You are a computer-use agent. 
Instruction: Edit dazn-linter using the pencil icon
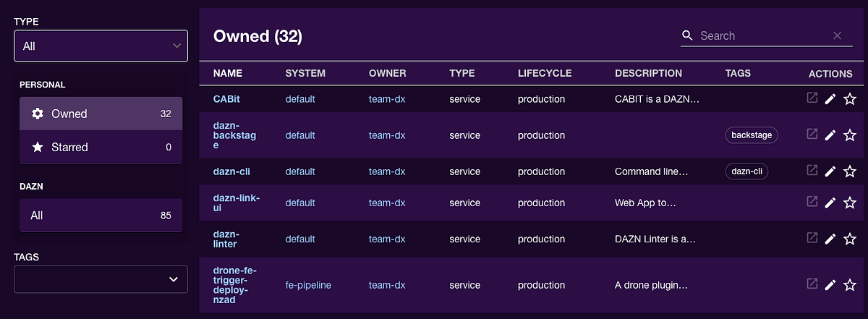(x=830, y=239)
